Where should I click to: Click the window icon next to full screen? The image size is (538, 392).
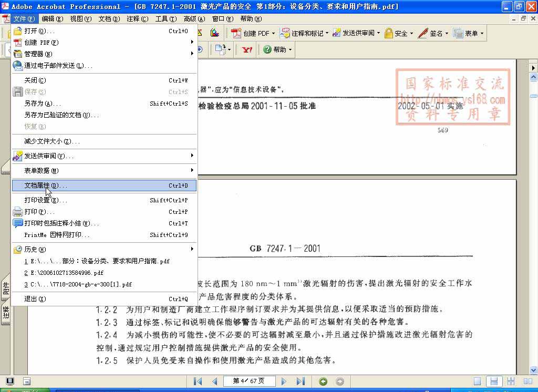27,381
